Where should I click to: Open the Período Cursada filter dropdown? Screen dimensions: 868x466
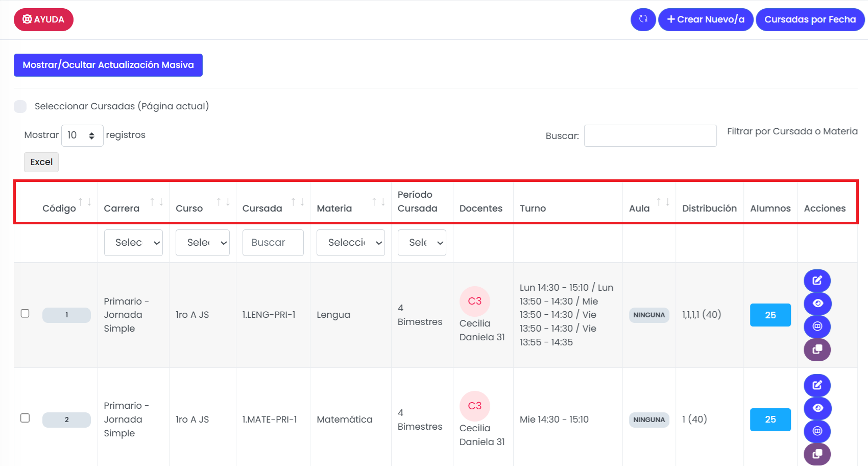point(422,242)
